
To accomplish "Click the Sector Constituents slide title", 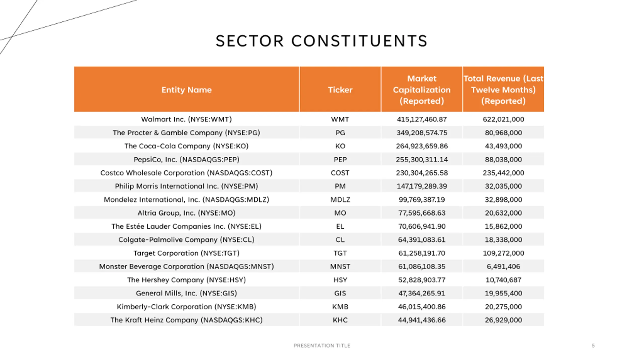I will [321, 41].
